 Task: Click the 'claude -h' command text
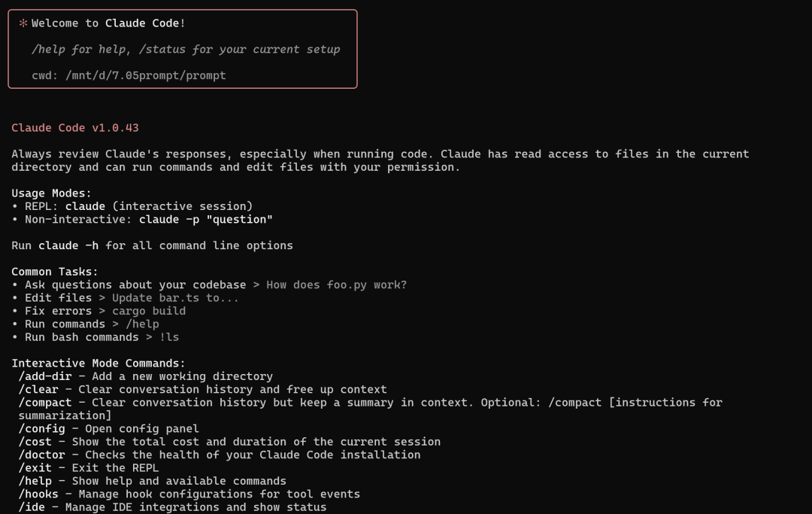68,245
